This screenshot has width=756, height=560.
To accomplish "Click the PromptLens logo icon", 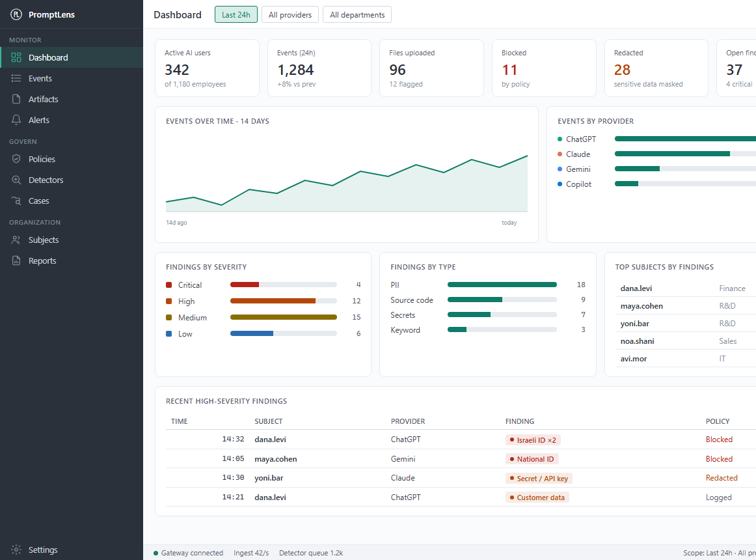I will click(x=16, y=14).
